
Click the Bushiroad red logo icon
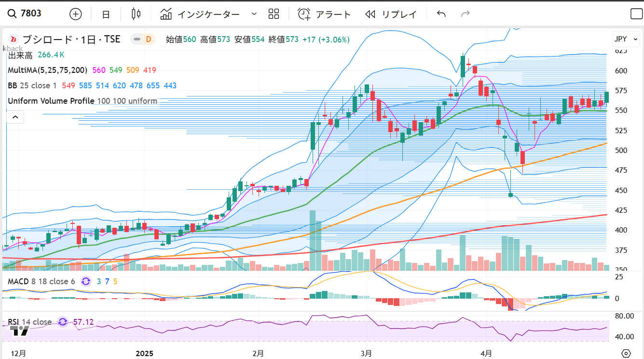click(14, 40)
